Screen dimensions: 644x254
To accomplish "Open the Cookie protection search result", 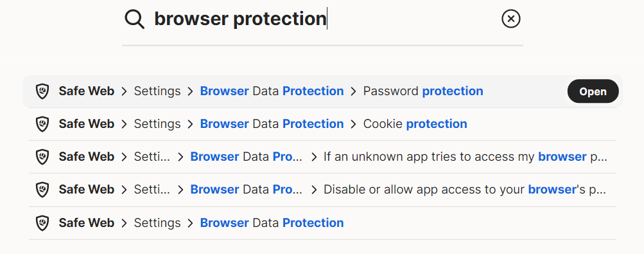I will (x=322, y=124).
